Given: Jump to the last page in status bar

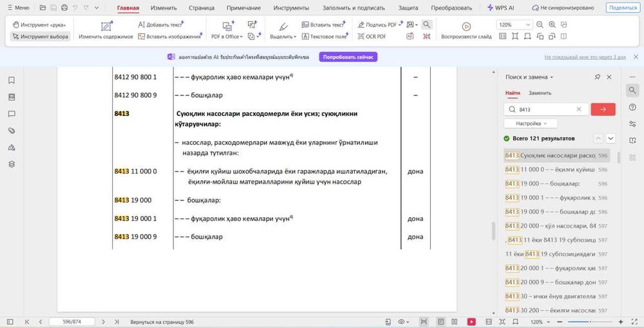Looking at the screenshot, I should tap(117, 322).
